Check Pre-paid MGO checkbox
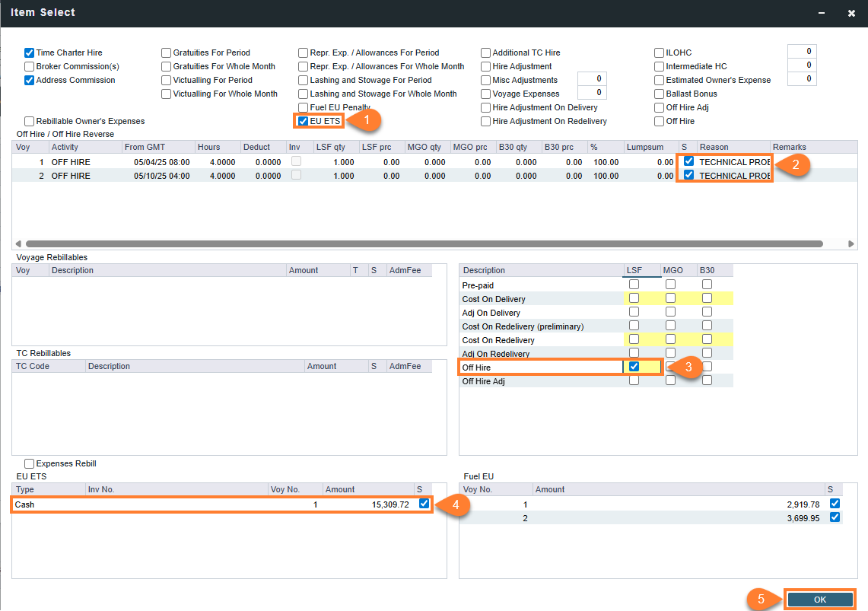This screenshot has width=868, height=611. pos(670,285)
